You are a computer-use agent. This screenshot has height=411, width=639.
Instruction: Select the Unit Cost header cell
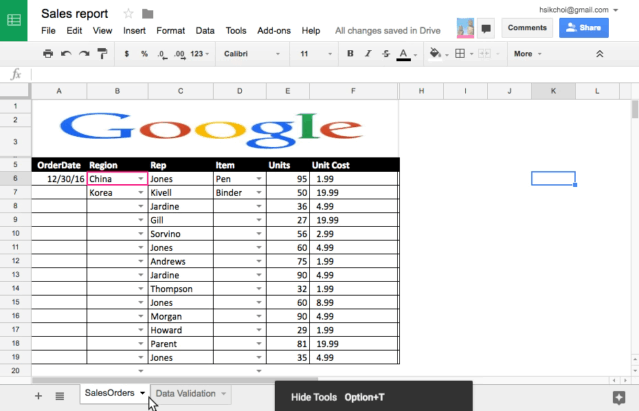[x=353, y=165]
